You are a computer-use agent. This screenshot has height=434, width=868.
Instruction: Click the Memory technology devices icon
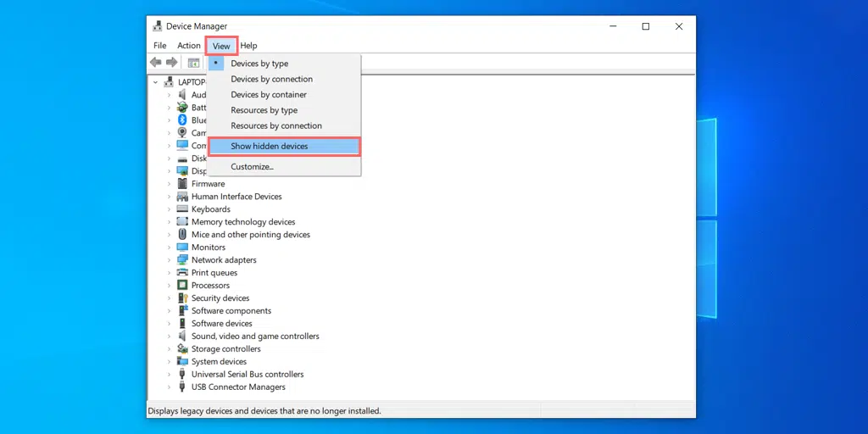(x=182, y=221)
